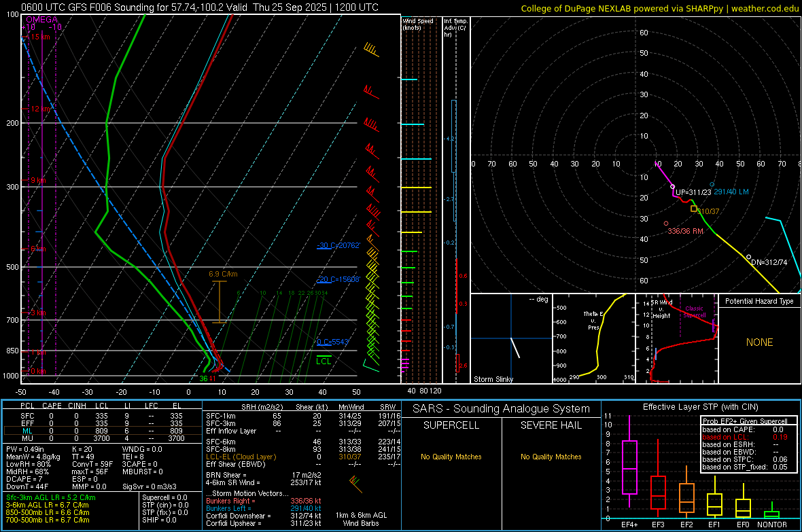
Task: Click the 'BRN Shear =' row
Action: [264, 475]
